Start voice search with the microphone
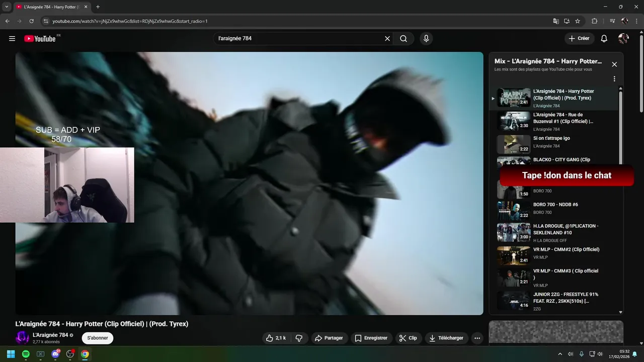 426,39
